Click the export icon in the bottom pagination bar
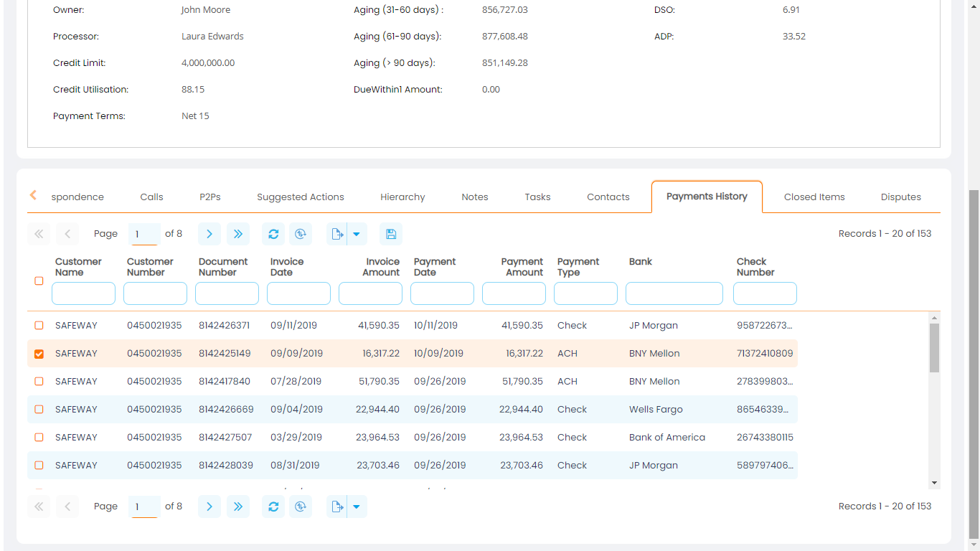This screenshot has width=980, height=551. (337, 506)
